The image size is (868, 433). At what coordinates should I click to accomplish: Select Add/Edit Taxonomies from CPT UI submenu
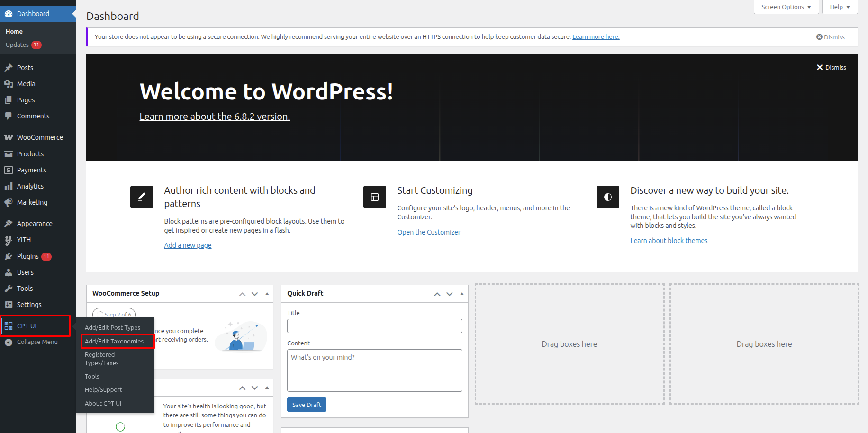[x=114, y=341]
